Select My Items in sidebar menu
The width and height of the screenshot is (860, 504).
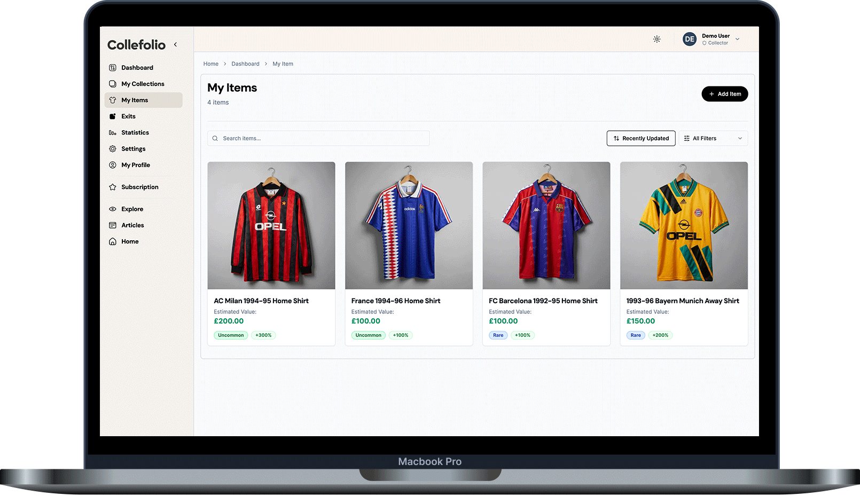(x=135, y=100)
